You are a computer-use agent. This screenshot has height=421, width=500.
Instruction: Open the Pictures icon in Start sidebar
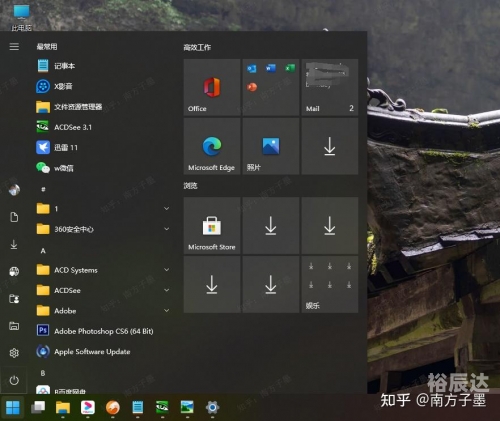[x=14, y=326]
